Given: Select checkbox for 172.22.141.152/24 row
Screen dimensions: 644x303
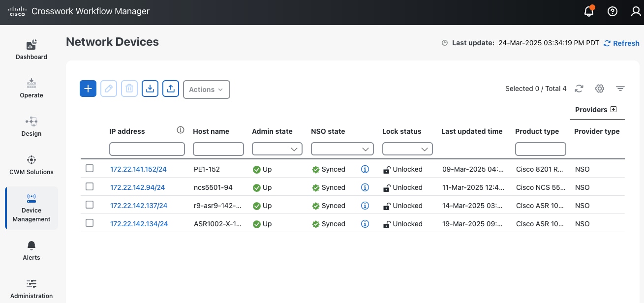Looking at the screenshot, I should pyautogui.click(x=90, y=168).
